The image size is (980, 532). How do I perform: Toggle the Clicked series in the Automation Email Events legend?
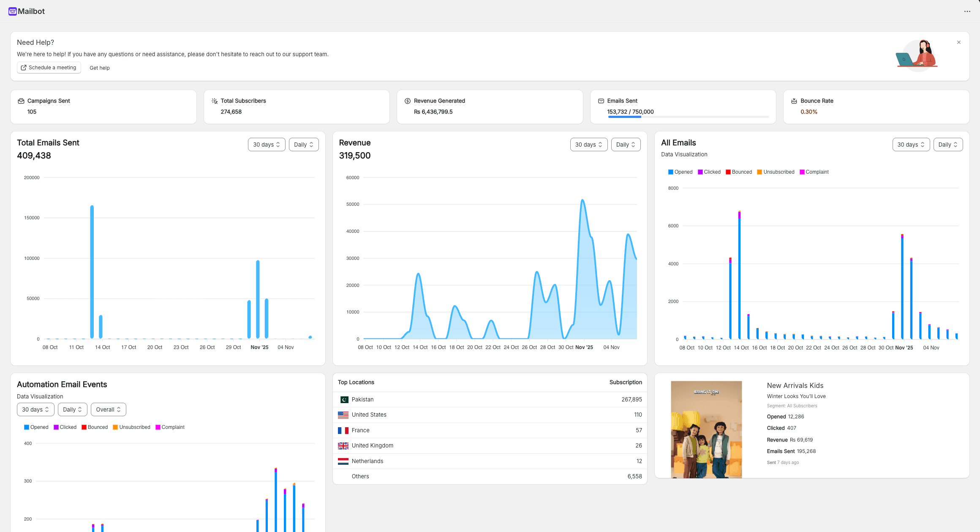[x=65, y=427]
